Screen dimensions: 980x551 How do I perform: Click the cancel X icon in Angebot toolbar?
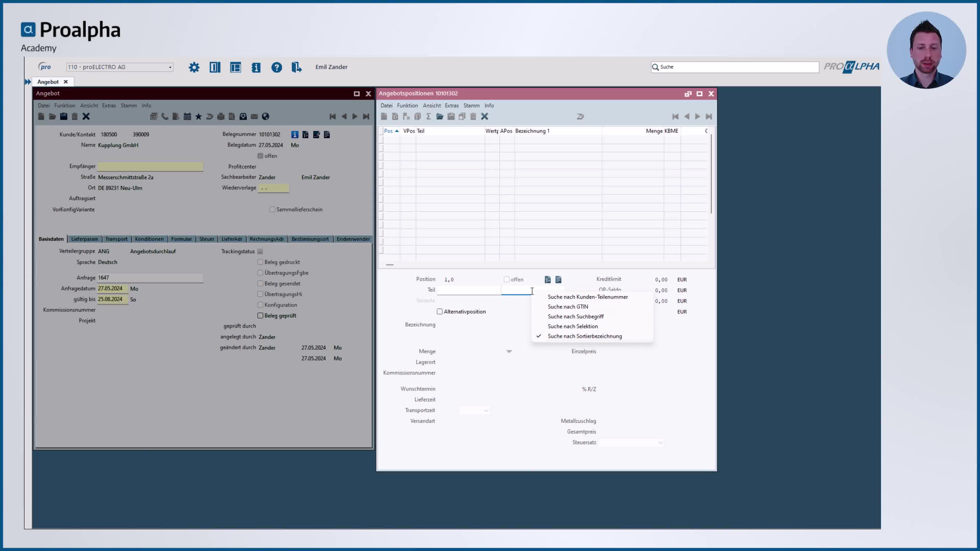point(86,116)
